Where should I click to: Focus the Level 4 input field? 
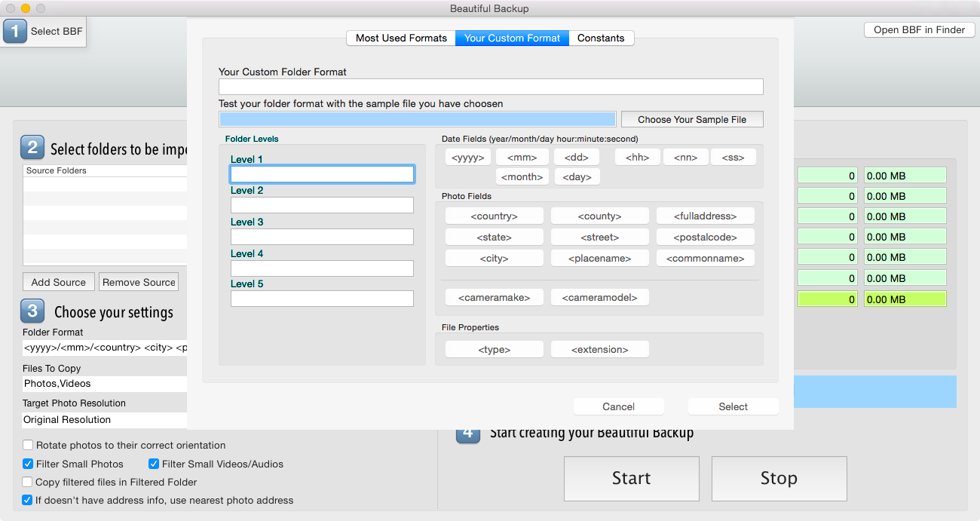(322, 268)
